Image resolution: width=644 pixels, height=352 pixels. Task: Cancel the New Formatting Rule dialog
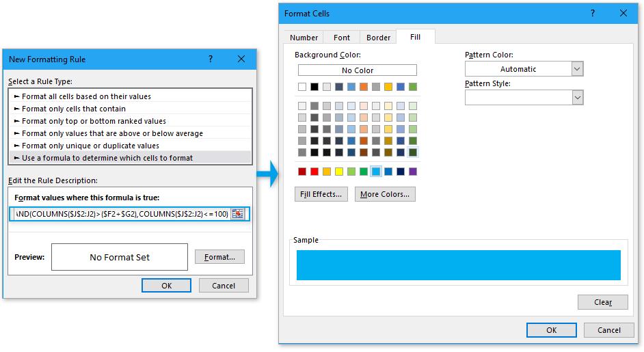(x=224, y=286)
